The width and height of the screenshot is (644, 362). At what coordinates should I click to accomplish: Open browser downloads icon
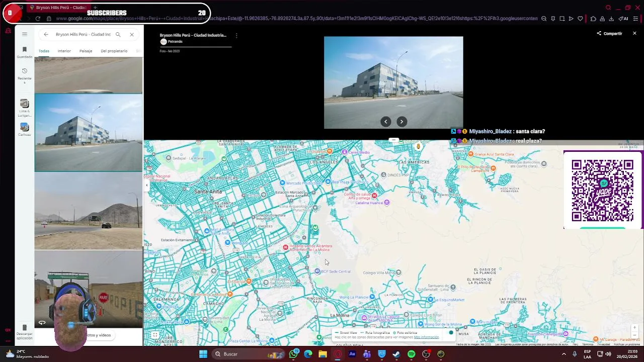[x=611, y=19]
